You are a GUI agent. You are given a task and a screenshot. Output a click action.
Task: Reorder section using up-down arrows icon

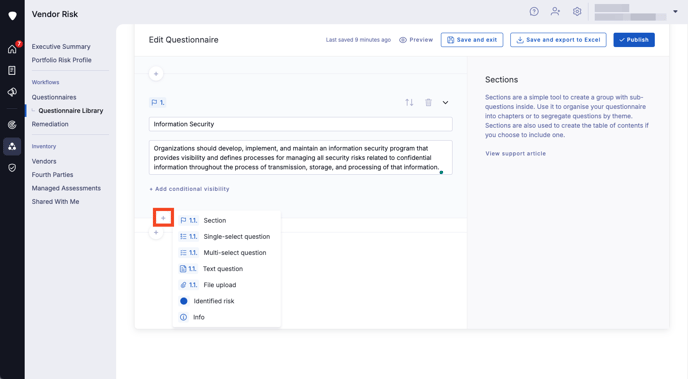coord(409,103)
